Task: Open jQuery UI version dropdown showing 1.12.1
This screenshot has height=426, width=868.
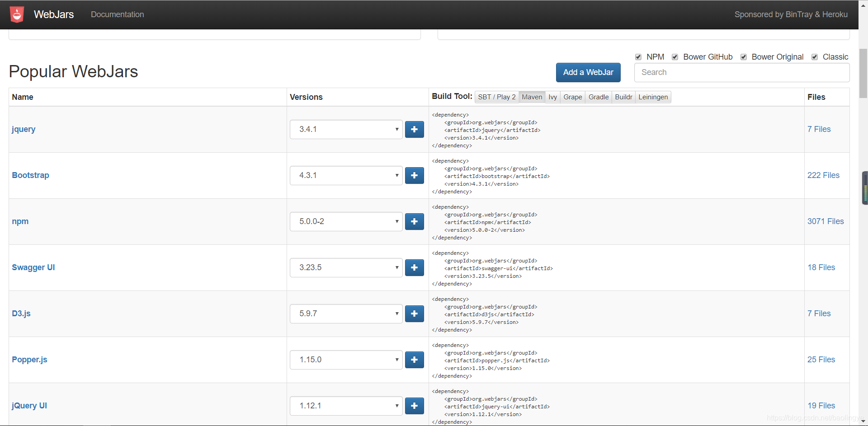Action: [x=346, y=406]
